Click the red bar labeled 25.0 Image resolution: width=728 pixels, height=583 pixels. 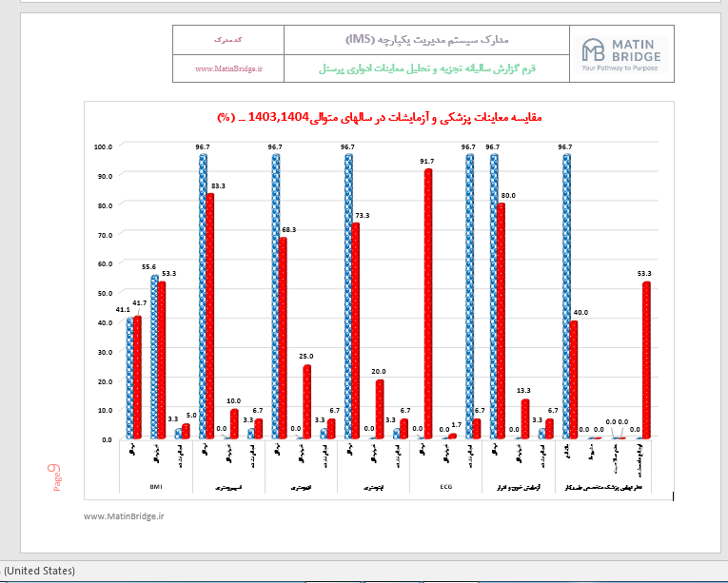click(x=306, y=401)
